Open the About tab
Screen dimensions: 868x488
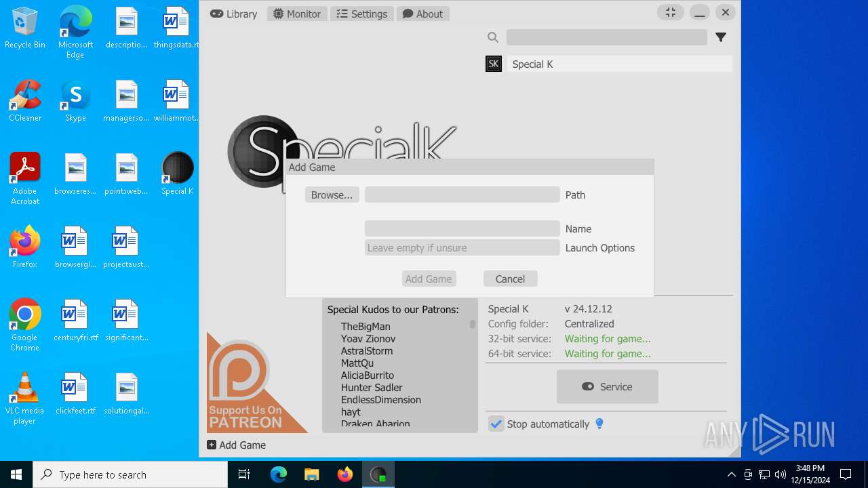422,14
